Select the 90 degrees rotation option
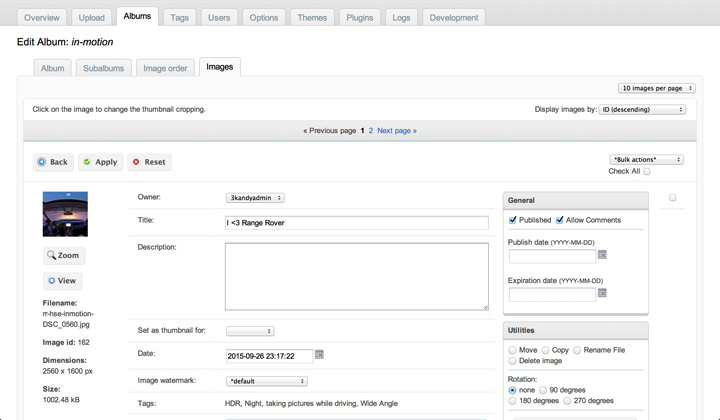This screenshot has width=720, height=420. point(544,390)
